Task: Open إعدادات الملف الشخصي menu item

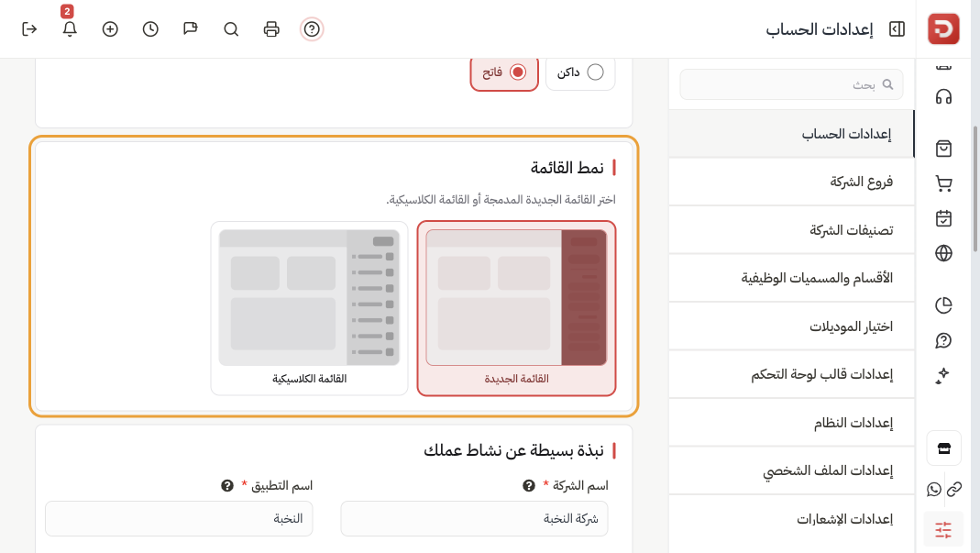Action: (791, 471)
